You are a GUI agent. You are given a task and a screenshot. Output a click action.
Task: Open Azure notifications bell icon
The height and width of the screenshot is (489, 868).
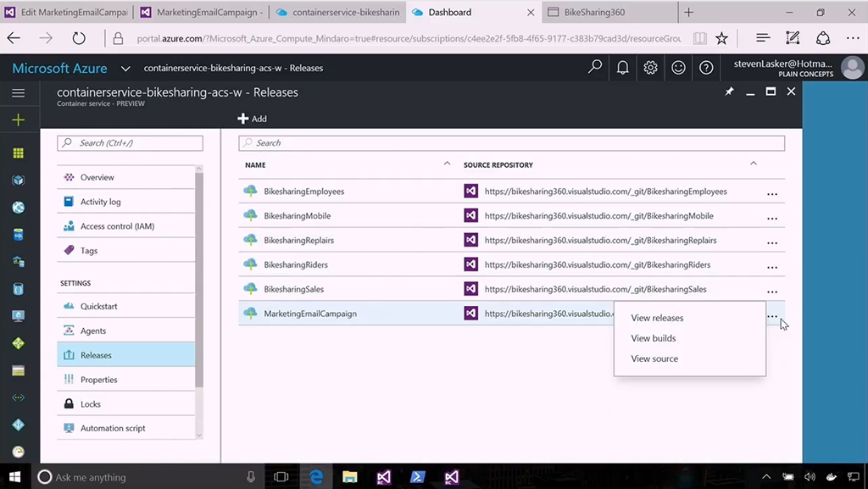pyautogui.click(x=623, y=68)
